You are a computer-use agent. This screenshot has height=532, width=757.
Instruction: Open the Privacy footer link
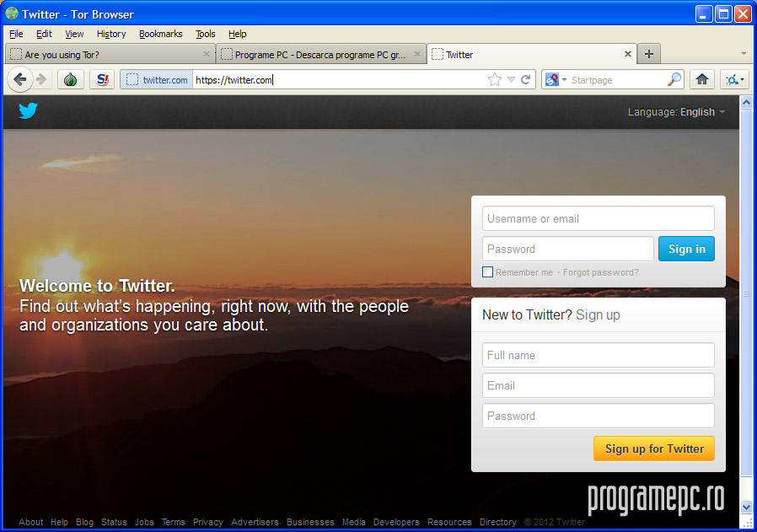(x=208, y=522)
